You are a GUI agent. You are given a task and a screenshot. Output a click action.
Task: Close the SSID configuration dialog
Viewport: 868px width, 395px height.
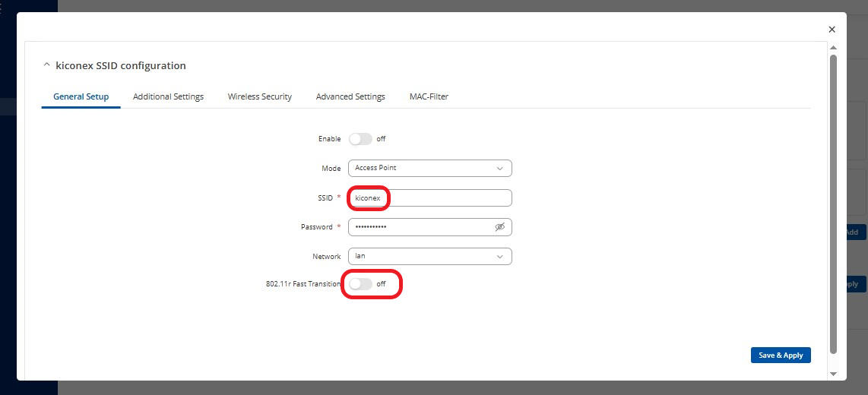click(832, 30)
